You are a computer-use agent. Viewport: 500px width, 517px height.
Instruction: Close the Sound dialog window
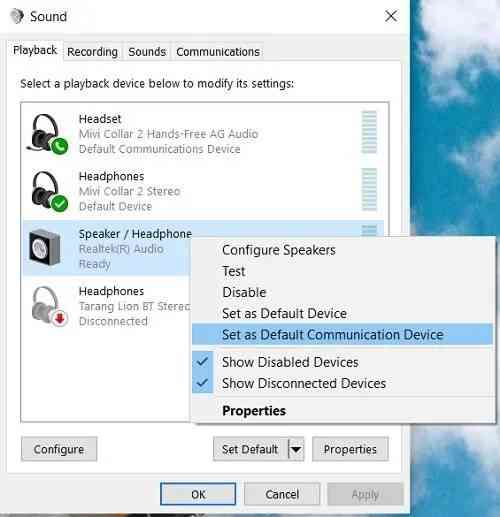click(391, 16)
